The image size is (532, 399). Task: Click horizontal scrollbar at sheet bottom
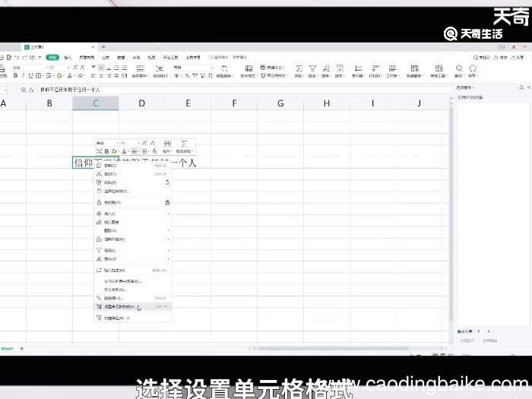(333, 348)
